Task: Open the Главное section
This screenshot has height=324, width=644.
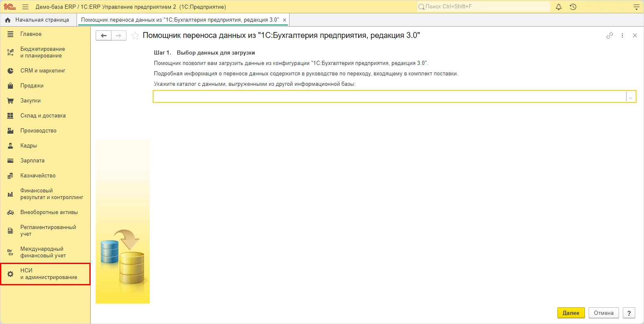Action: pyautogui.click(x=45, y=34)
